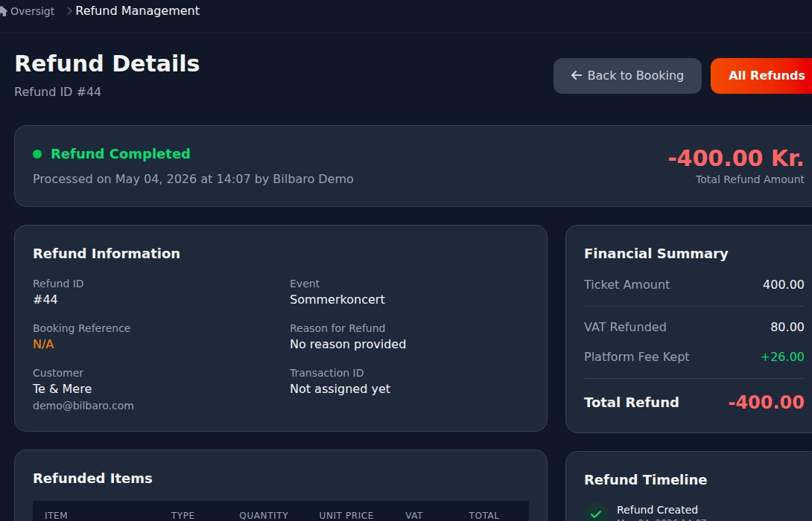Click the Back to Booking button
The width and height of the screenshot is (812, 521).
(627, 75)
